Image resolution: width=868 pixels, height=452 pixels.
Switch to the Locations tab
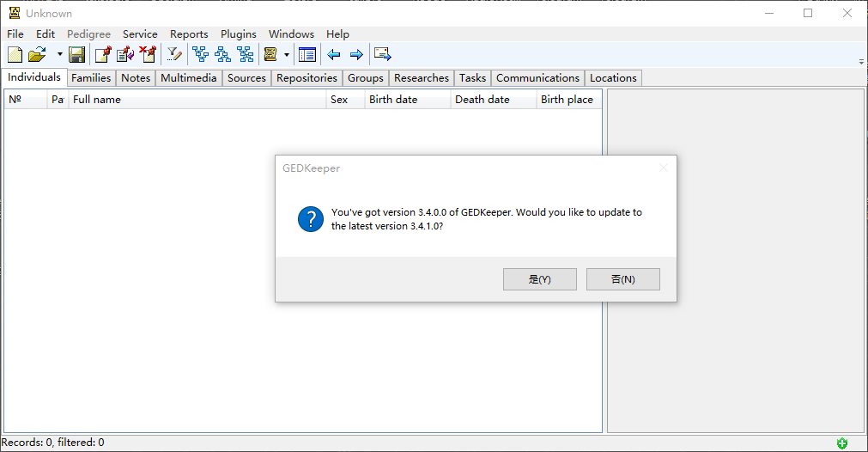tap(613, 78)
